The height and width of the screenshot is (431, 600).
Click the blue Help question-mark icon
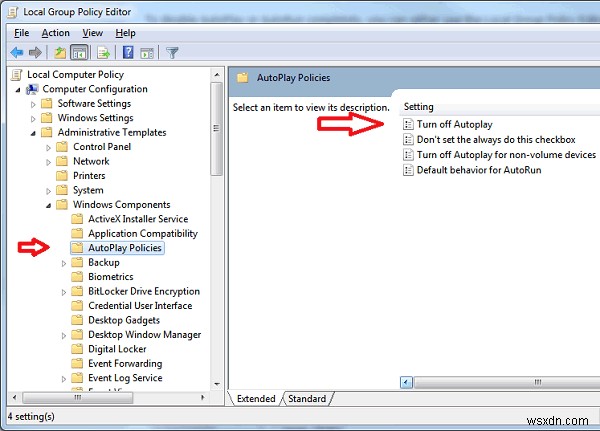click(128, 52)
